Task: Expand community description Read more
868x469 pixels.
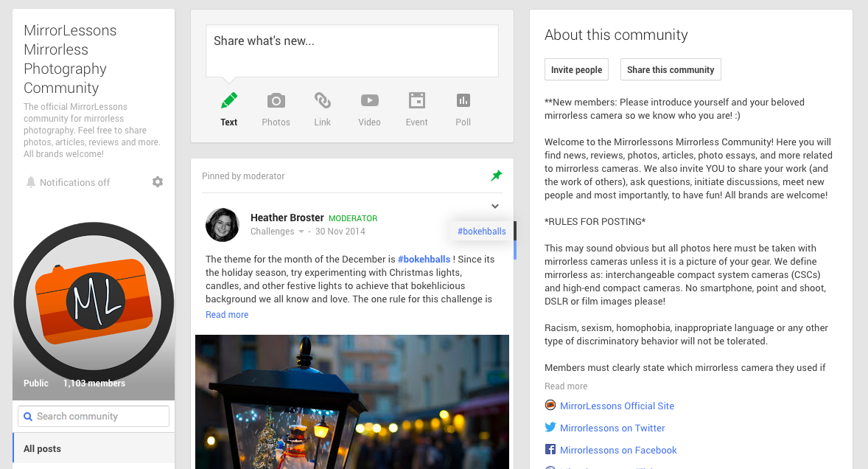Action: [x=565, y=386]
